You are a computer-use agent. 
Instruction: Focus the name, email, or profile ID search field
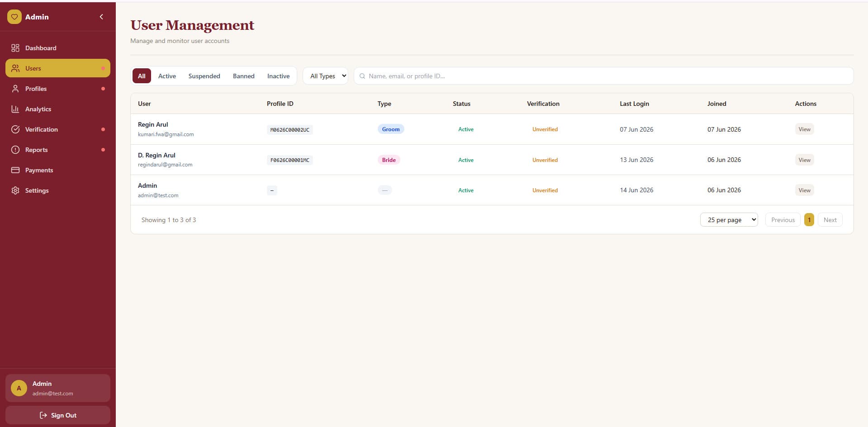pos(603,76)
